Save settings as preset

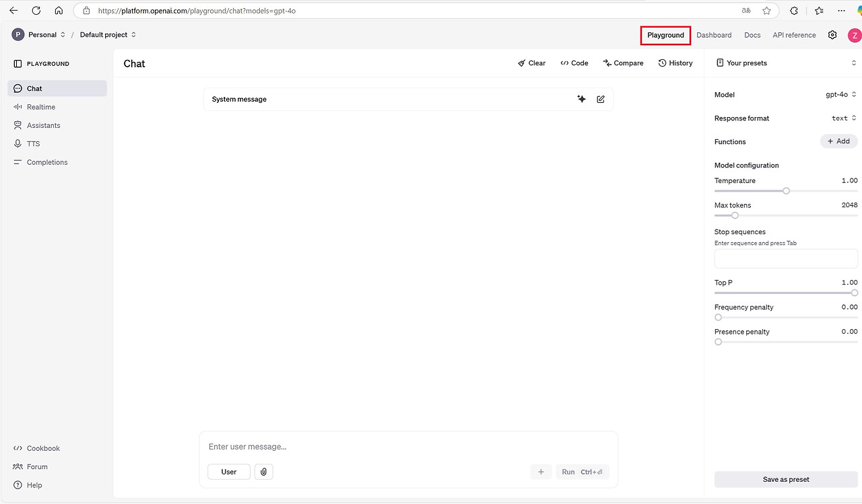[x=786, y=480]
